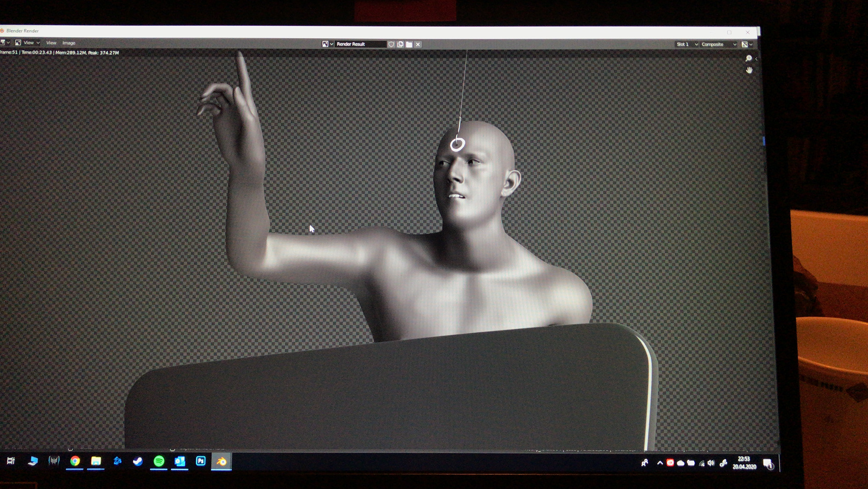Open the image browse dropdown icon

pyautogui.click(x=328, y=44)
